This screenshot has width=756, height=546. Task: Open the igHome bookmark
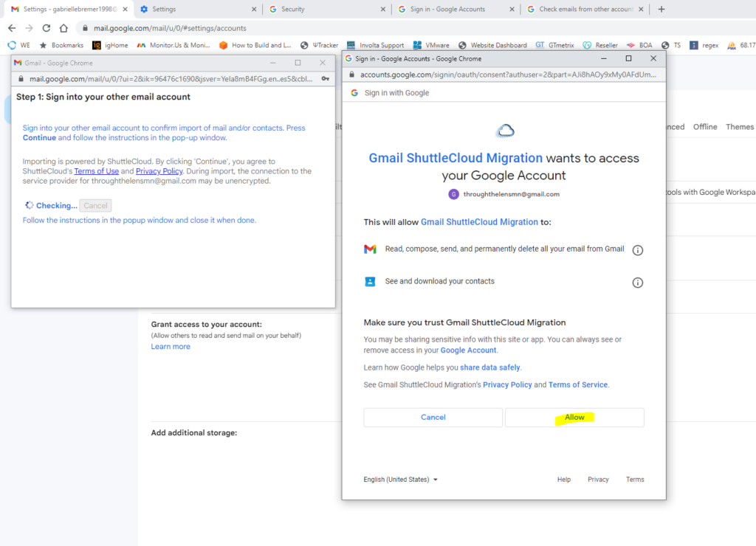111,45
